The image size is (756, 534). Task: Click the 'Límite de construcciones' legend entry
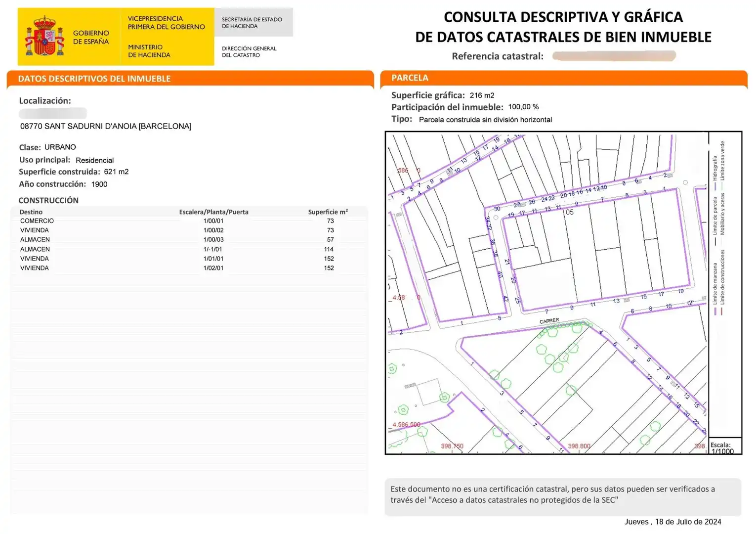(722, 282)
